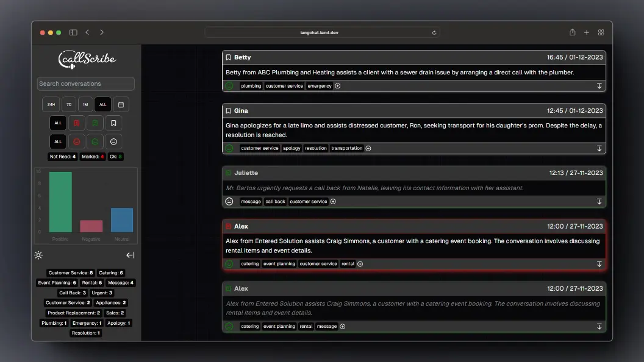Filter by neutral sentiment face icon
The height and width of the screenshot is (362, 644).
(113, 141)
